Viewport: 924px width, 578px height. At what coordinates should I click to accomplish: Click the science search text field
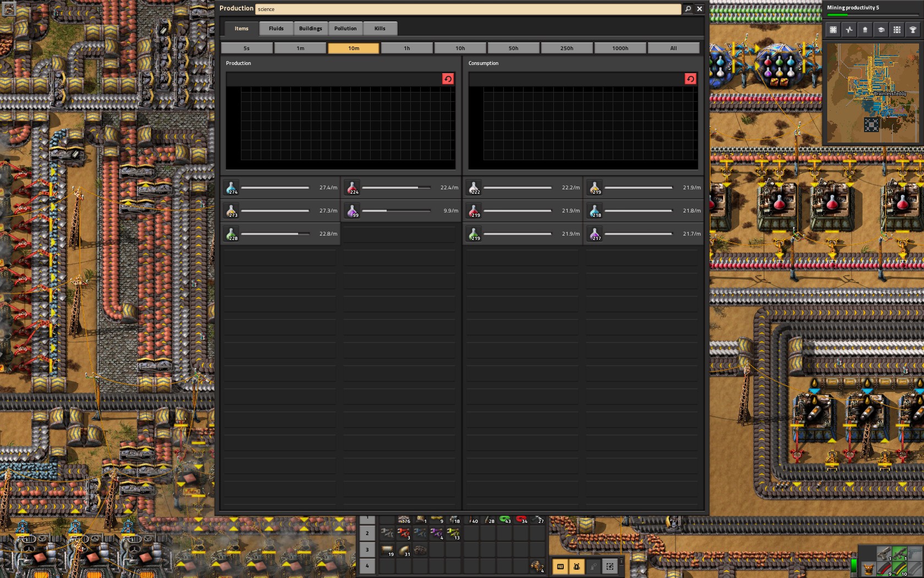pos(468,9)
